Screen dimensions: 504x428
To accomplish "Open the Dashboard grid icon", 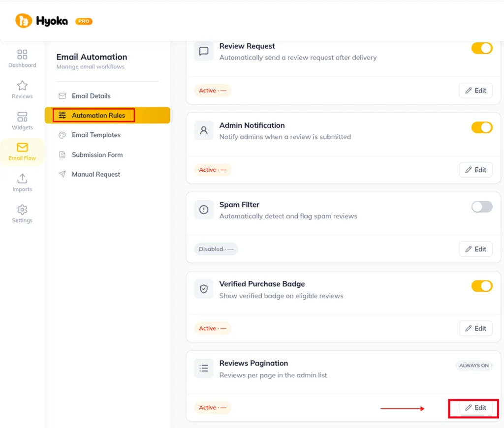I will point(22,54).
